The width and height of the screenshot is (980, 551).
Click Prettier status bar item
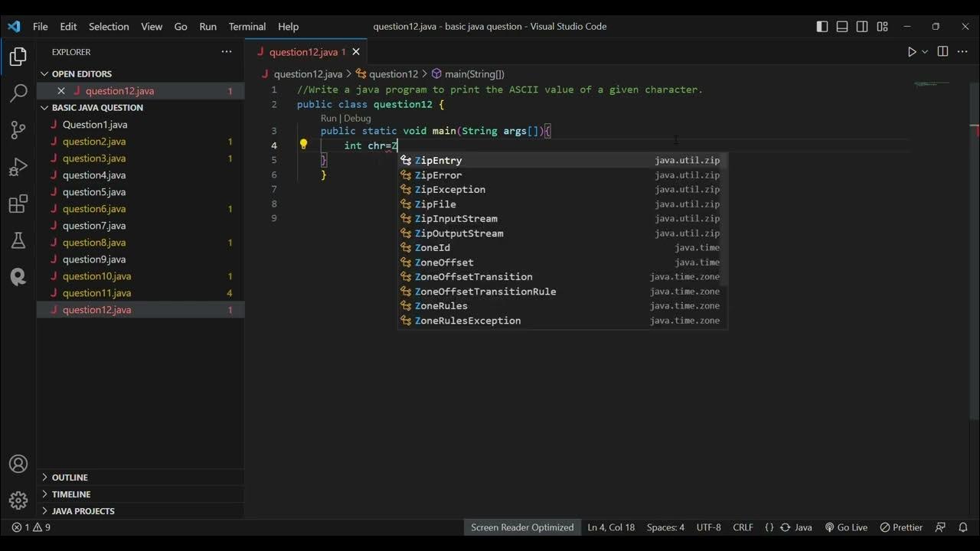(x=901, y=527)
